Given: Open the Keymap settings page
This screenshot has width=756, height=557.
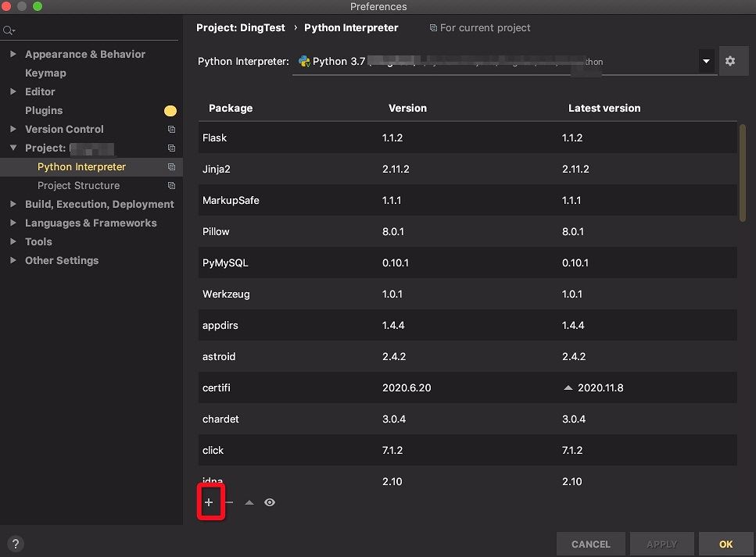Looking at the screenshot, I should pos(46,73).
